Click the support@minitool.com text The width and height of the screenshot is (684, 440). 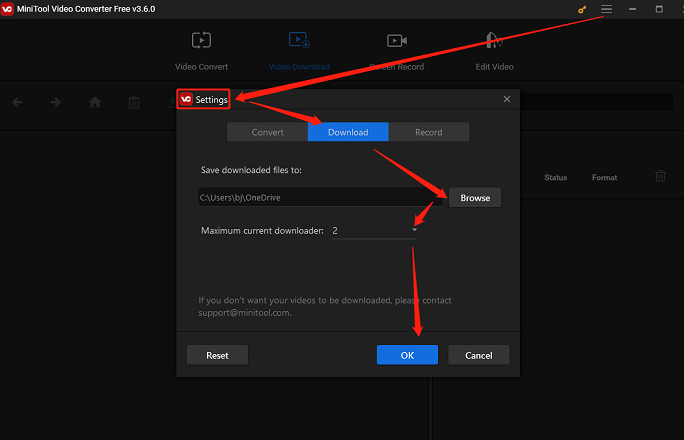244,313
